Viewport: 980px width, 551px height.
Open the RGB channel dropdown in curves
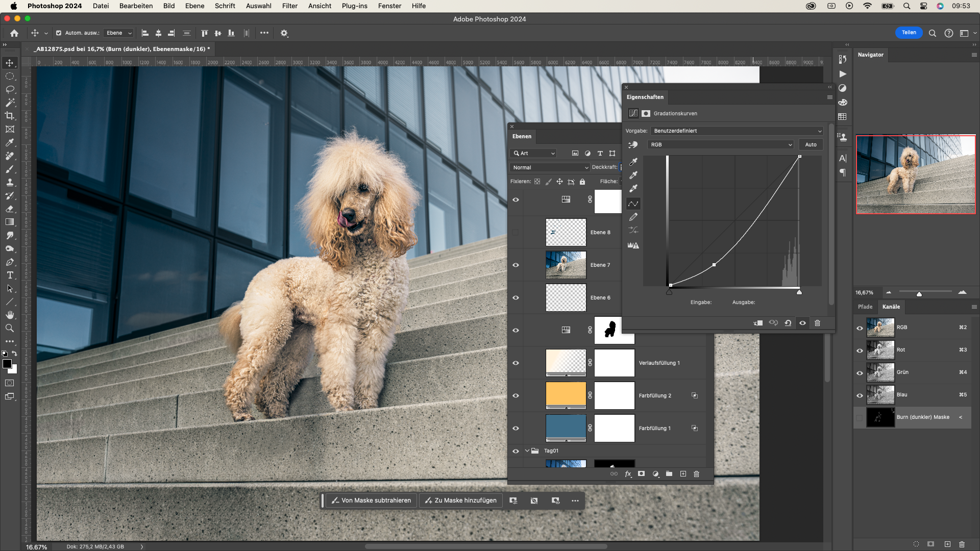(721, 144)
